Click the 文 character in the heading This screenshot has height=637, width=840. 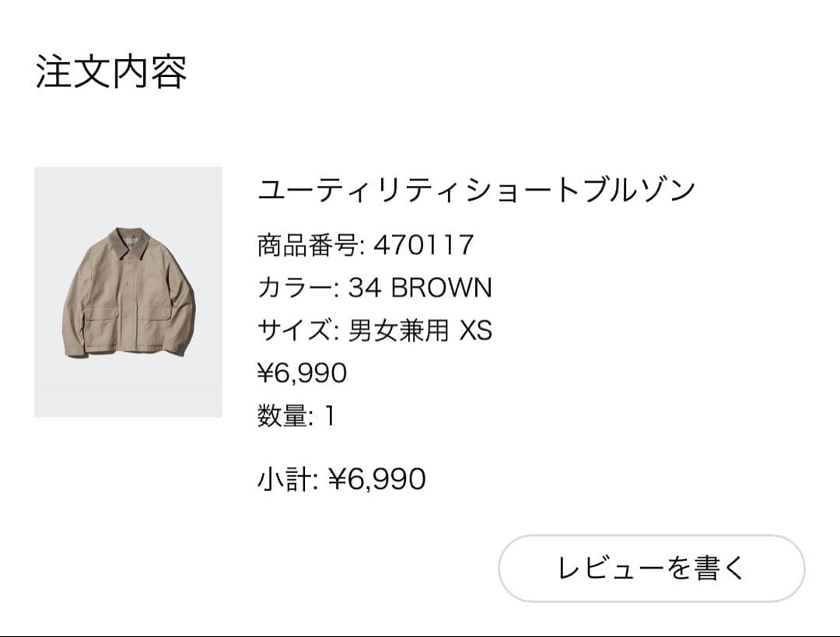(92, 72)
